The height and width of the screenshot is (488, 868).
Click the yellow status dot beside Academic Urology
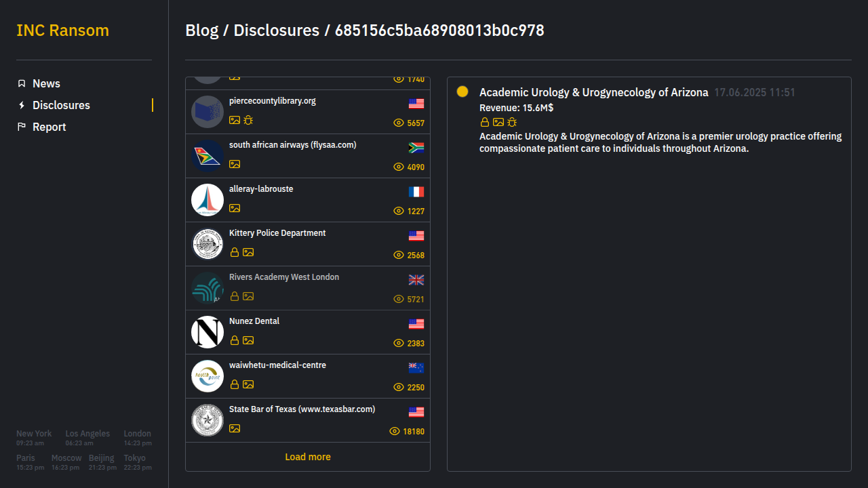(x=462, y=91)
